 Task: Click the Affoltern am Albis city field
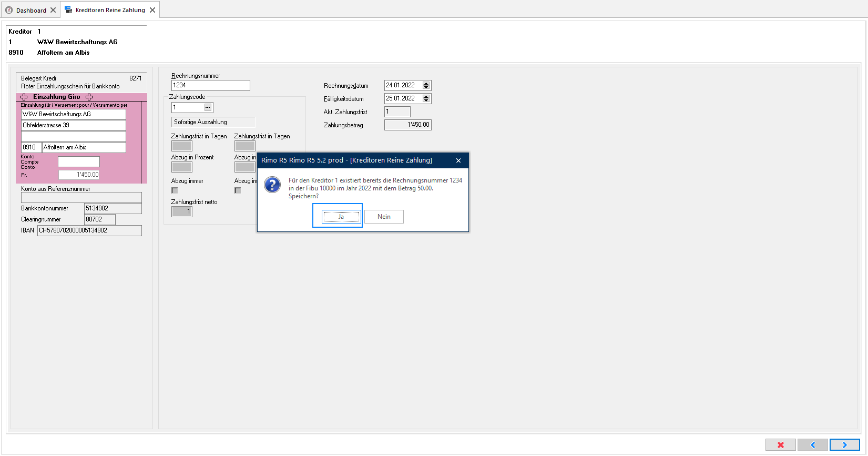point(84,147)
